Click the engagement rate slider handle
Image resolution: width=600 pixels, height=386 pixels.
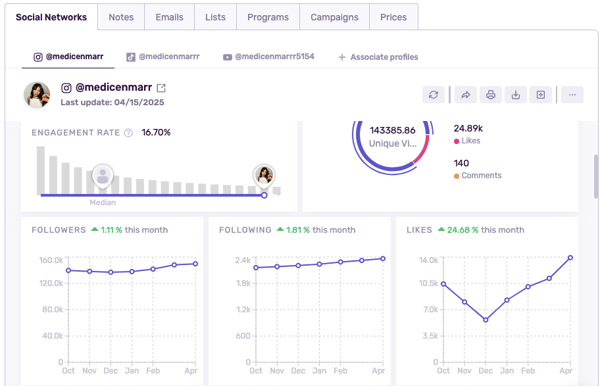pyautogui.click(x=264, y=195)
